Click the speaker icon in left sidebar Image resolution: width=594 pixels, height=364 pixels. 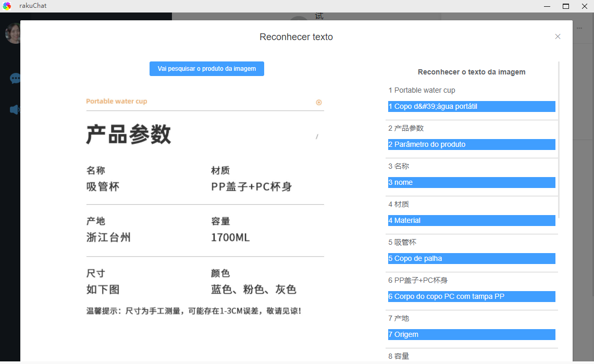click(15, 110)
